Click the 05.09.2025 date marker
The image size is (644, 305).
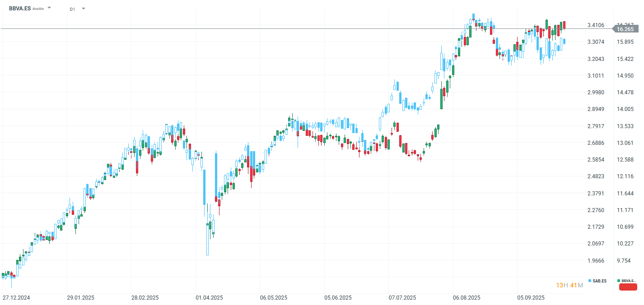(531, 298)
